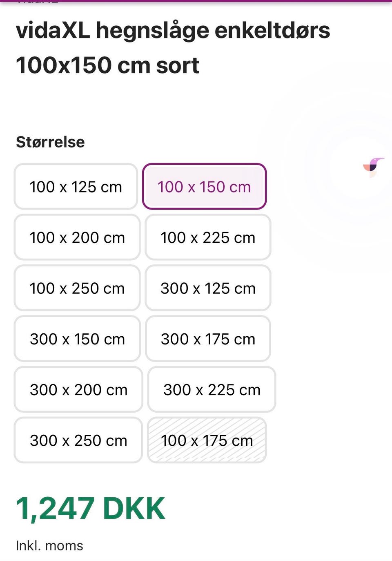Click the Inkl. moms text
392x561 pixels.
(x=49, y=545)
